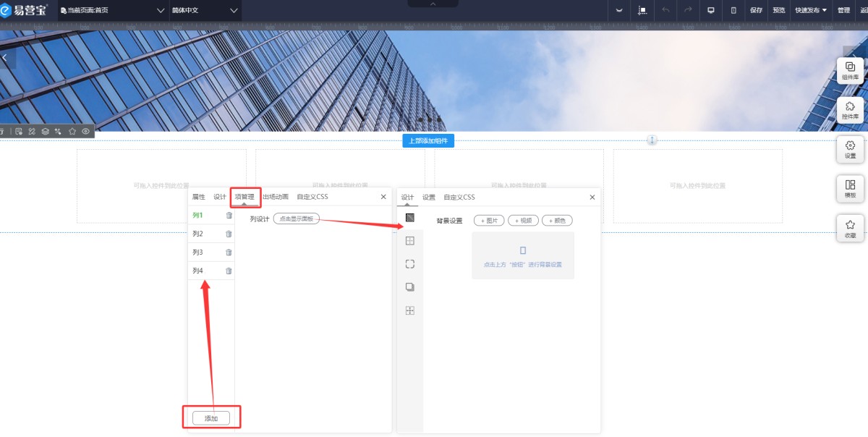Viewport: 868px width, 437px height.
Task: Switch to the 属性 tab
Action: pyautogui.click(x=198, y=197)
